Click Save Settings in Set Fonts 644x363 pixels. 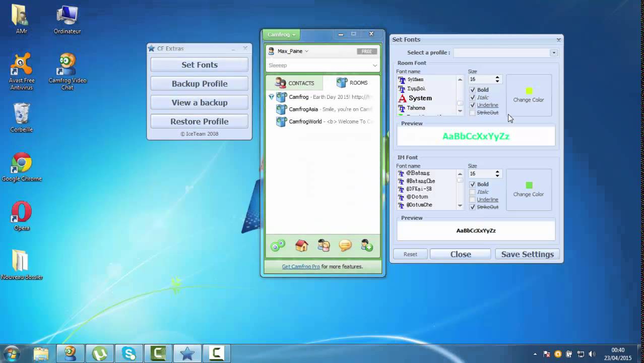(527, 254)
